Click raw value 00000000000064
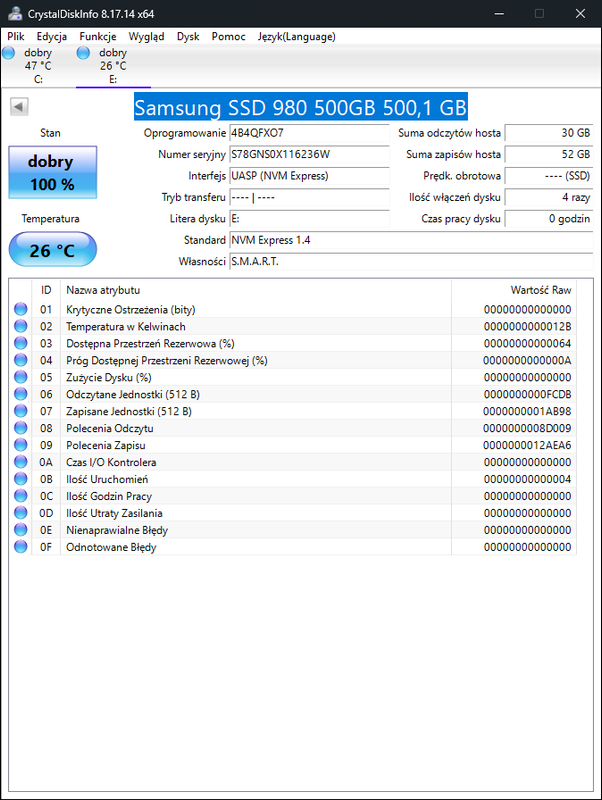This screenshot has height=800, width=602. point(528,343)
